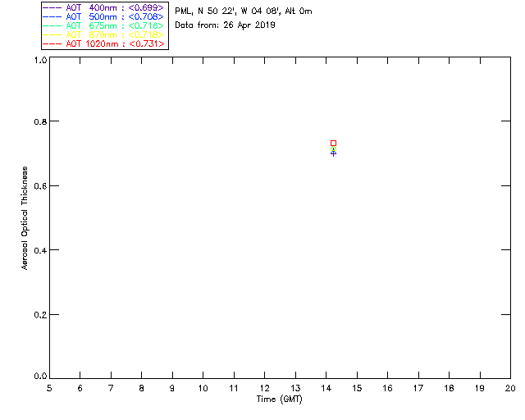
Task: Click the 'Aerosol Optical Thickness' axis label
Action: click(25, 218)
